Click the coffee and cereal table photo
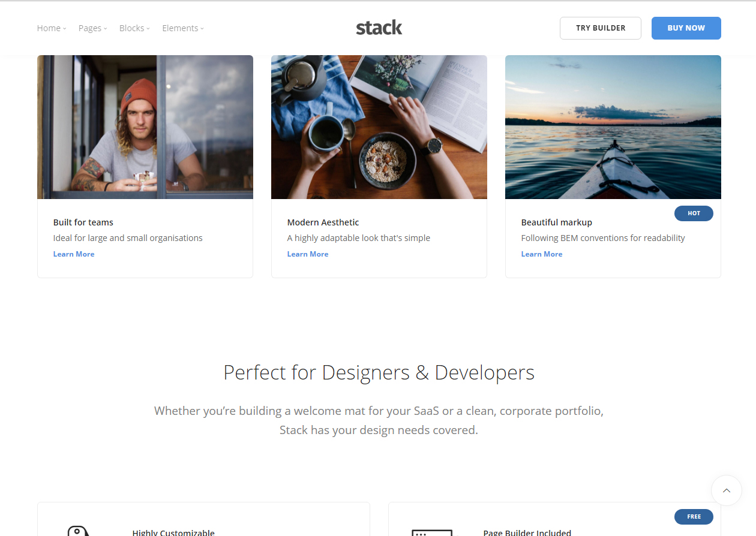The width and height of the screenshot is (756, 536). (379, 127)
